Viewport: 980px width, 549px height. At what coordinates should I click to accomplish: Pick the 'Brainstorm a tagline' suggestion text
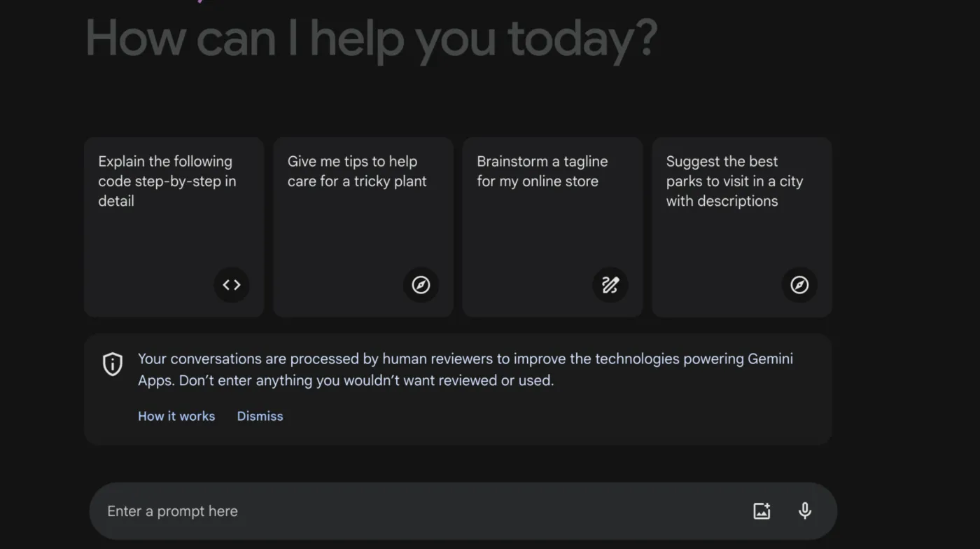(x=542, y=172)
